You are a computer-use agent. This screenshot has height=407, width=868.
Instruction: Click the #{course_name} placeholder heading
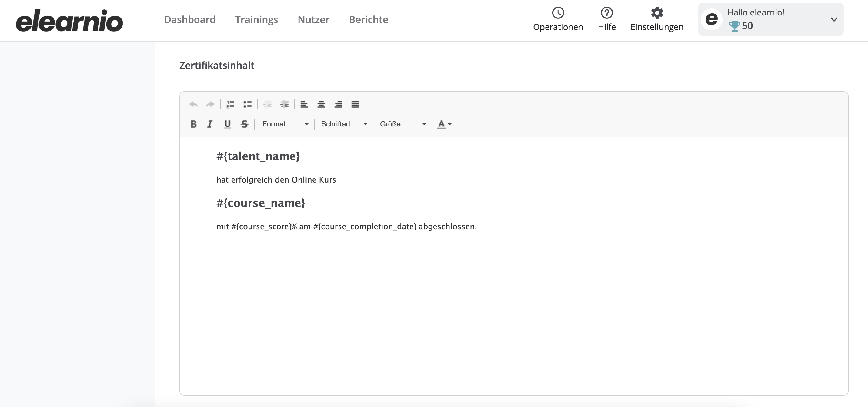click(x=260, y=203)
